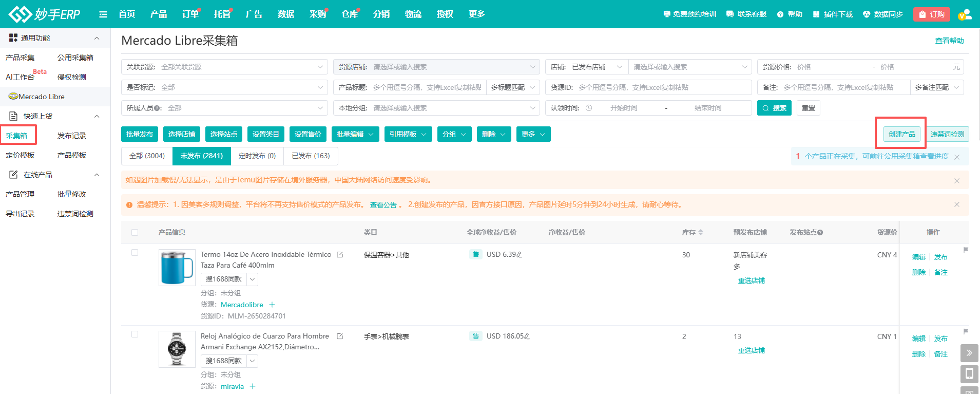Open the 是否标记 filter dropdown
This screenshot has width=980, height=394.
coord(224,87)
